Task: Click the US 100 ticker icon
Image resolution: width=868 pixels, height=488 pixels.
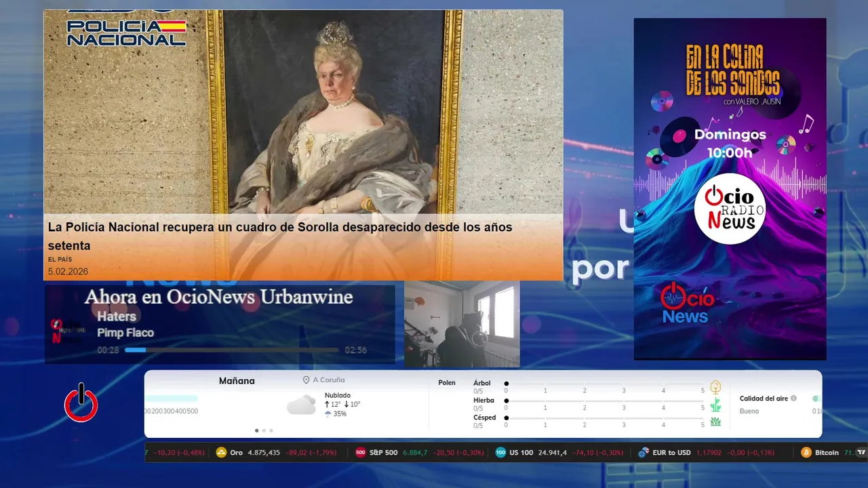Action: point(500,453)
